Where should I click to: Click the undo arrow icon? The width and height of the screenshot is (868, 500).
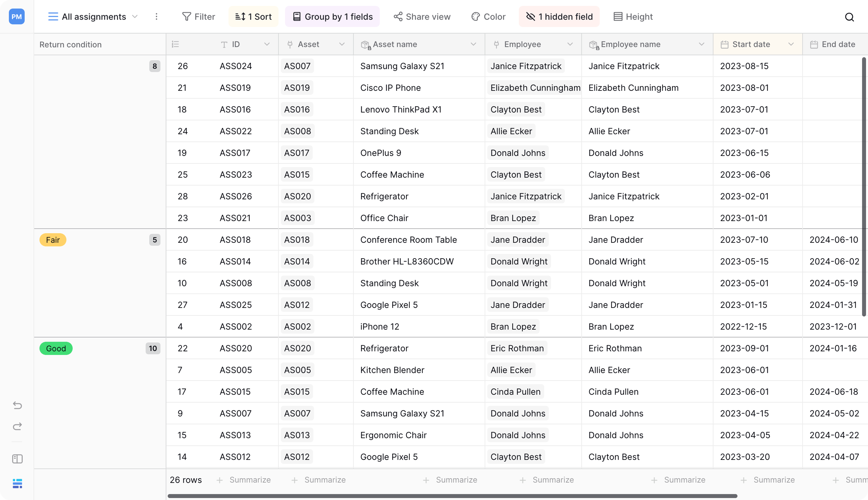click(x=17, y=405)
